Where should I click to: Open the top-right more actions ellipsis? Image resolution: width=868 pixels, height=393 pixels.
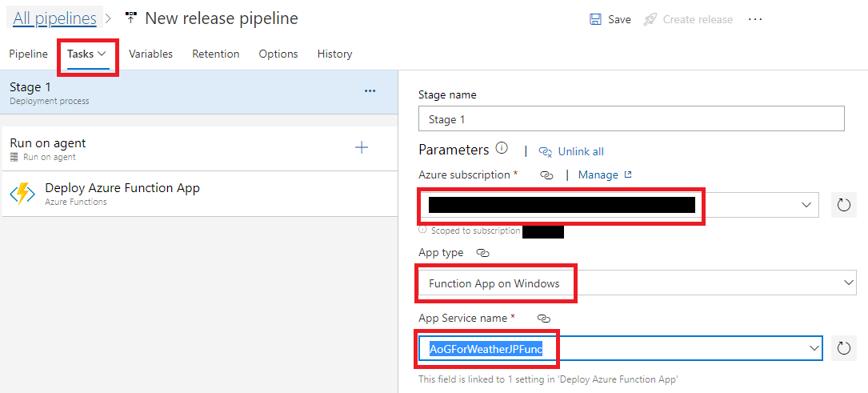[x=755, y=19]
